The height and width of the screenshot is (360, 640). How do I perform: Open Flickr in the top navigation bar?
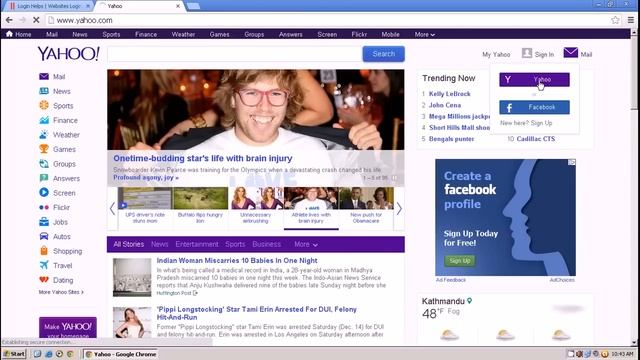(359, 34)
